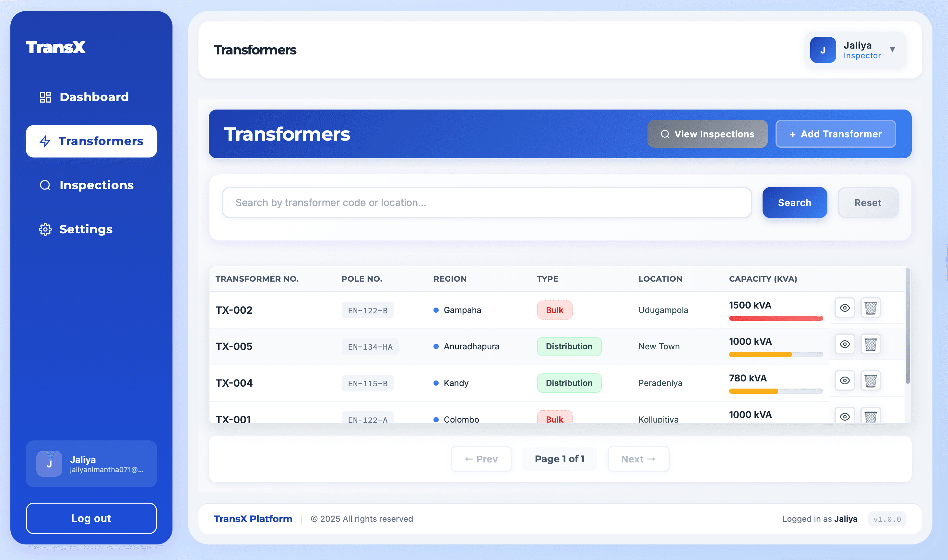This screenshot has height=560, width=948.
Task: Delete TX-005 using its trash icon
Action: click(870, 344)
